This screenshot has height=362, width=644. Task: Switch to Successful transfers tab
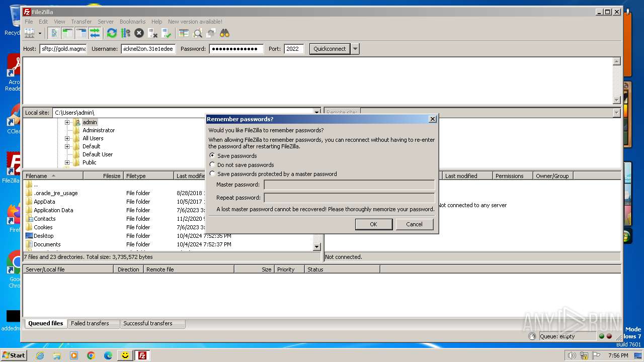pyautogui.click(x=148, y=323)
